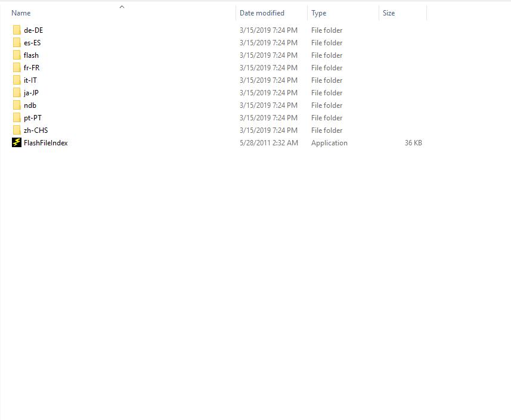This screenshot has height=420, width=511.
Task: Select the es-ES folder icon
Action: click(x=17, y=43)
